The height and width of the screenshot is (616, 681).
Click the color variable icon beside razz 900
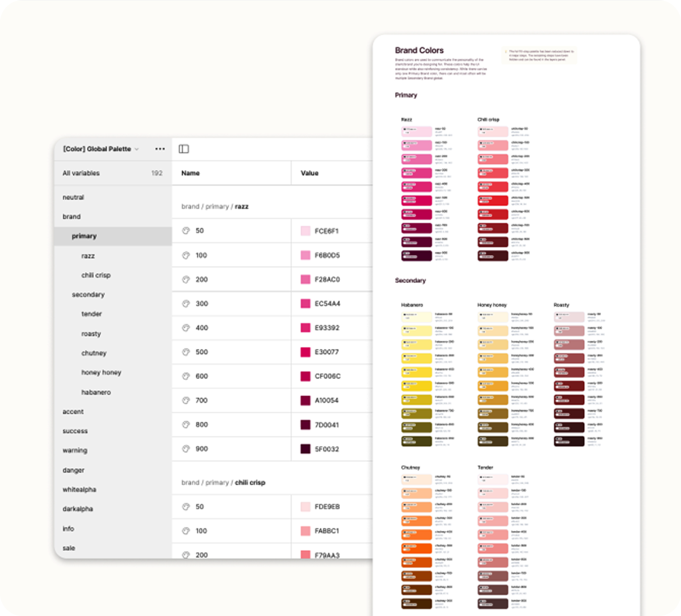(186, 449)
